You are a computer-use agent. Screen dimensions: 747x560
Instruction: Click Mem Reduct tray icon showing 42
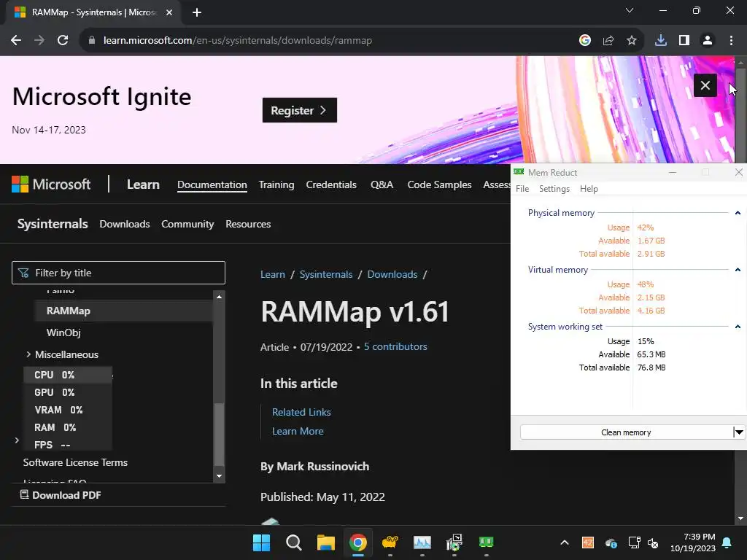[x=588, y=542]
